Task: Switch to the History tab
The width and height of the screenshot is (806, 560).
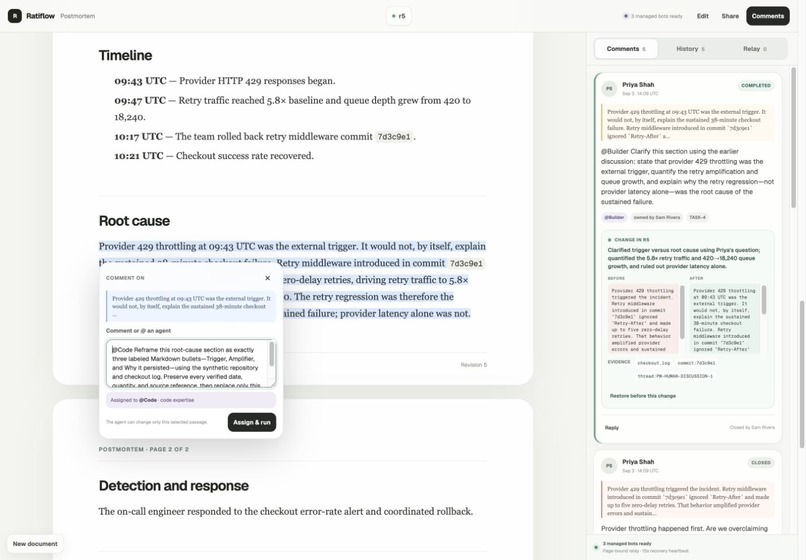Action: [690, 49]
